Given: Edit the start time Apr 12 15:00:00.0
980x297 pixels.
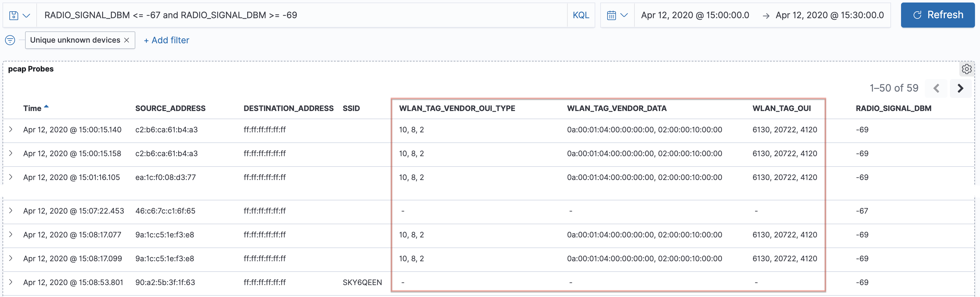Looking at the screenshot, I should tap(695, 15).
